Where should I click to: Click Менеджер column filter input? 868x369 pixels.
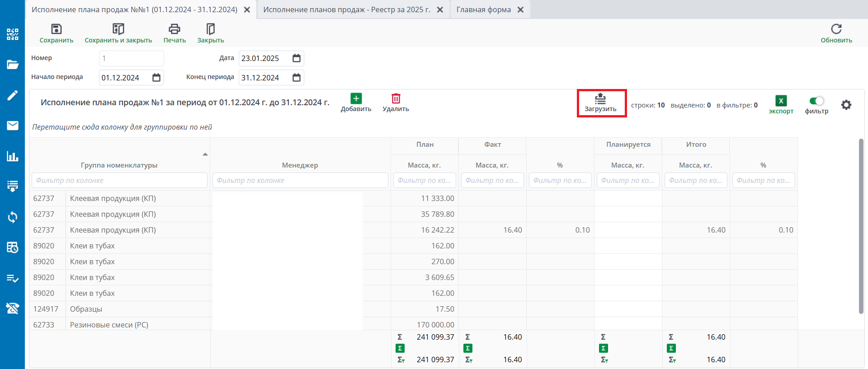point(300,180)
